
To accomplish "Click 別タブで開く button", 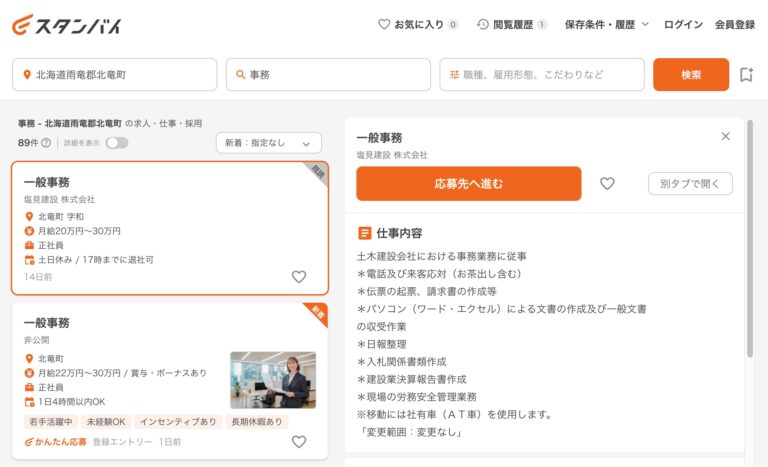I will (x=690, y=184).
